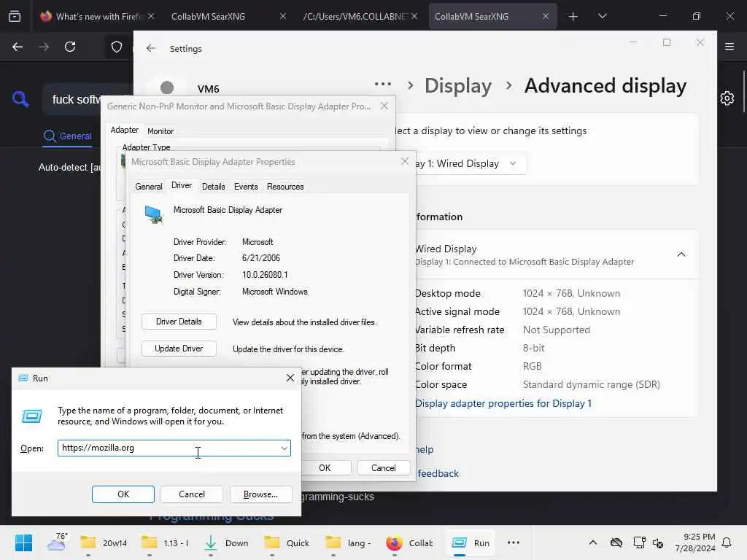Click the muted volume tray icon
747x560 pixels.
pyautogui.click(x=658, y=542)
